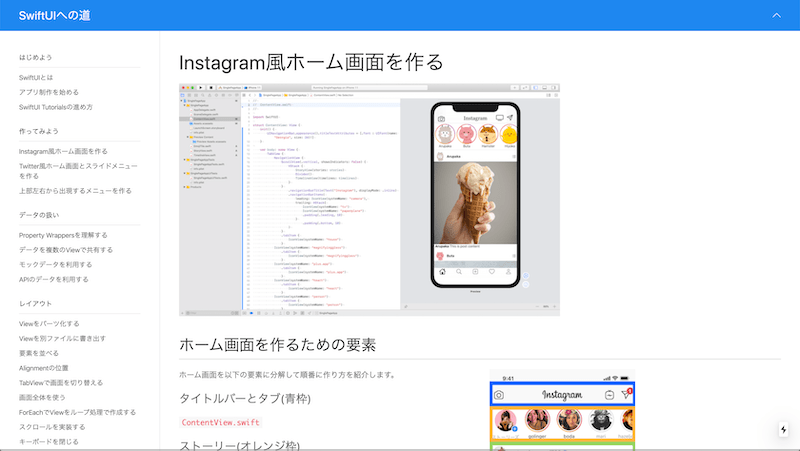This screenshot has width=800, height=451.
Task: Select 上部左右から出現するメニューを作る
Action: click(x=76, y=191)
